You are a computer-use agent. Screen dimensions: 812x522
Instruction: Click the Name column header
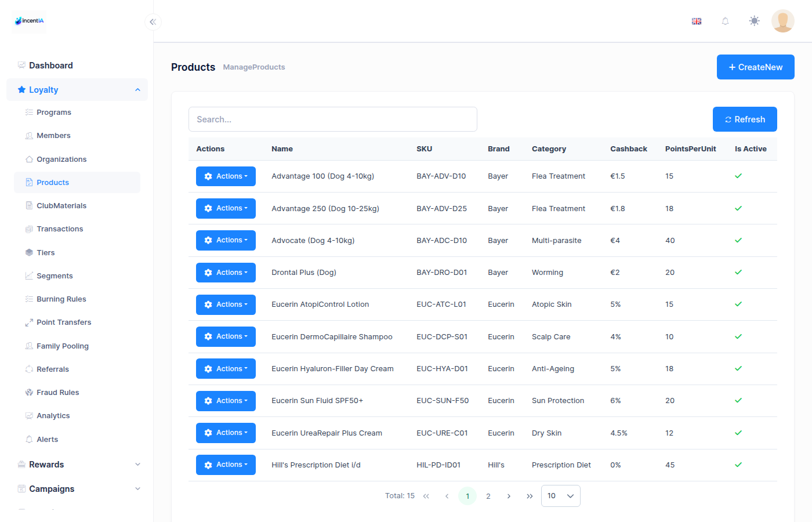point(282,149)
